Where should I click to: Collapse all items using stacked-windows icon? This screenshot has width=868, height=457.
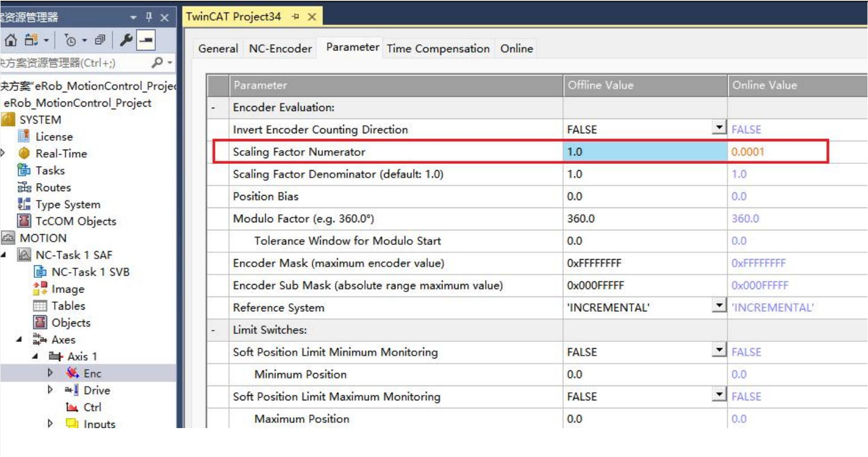tap(100, 40)
